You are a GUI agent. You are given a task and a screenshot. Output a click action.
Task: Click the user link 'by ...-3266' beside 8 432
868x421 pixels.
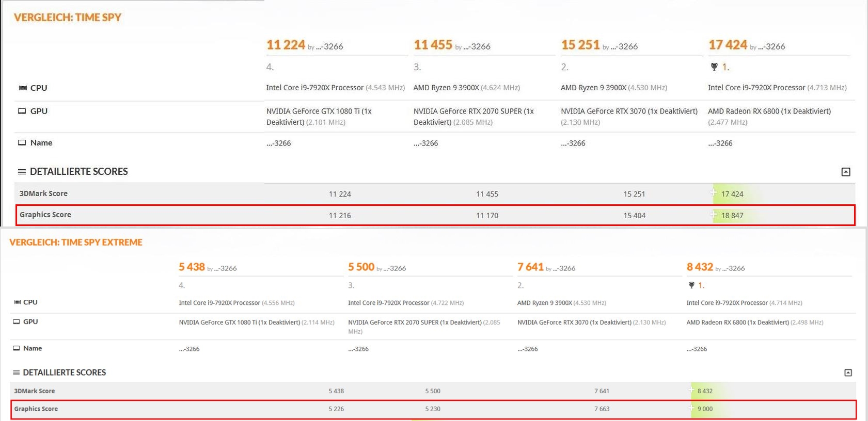730,268
